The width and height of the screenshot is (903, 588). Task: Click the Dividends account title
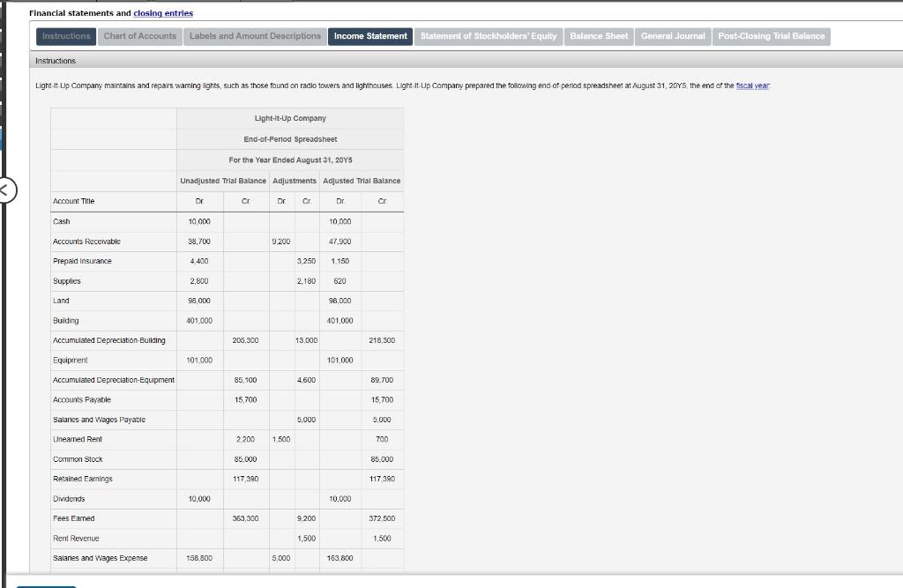point(69,499)
